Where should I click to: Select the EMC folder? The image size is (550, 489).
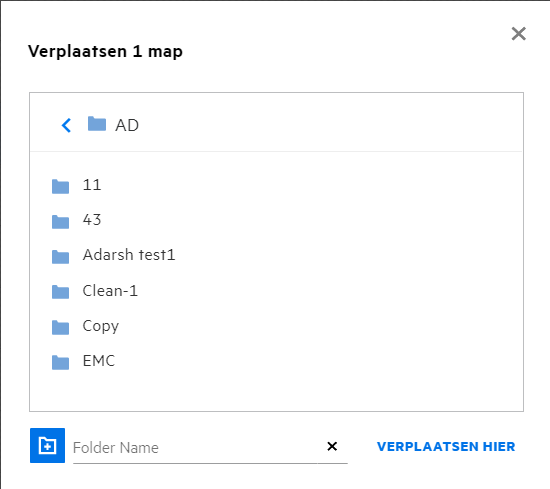pos(99,361)
